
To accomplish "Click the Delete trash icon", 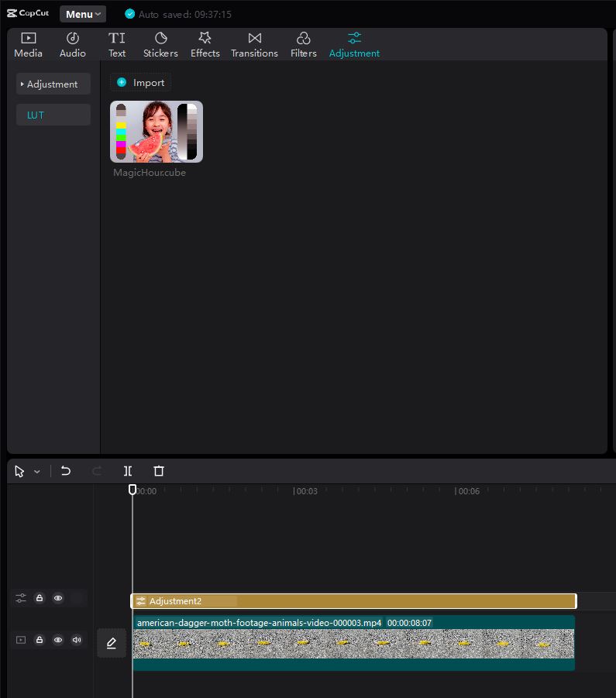I will (x=159, y=471).
